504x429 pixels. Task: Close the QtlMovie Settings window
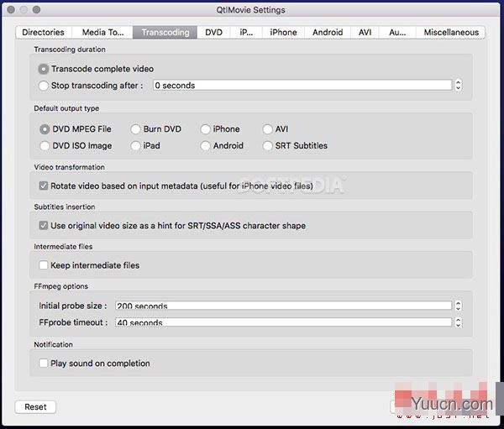coord(11,9)
